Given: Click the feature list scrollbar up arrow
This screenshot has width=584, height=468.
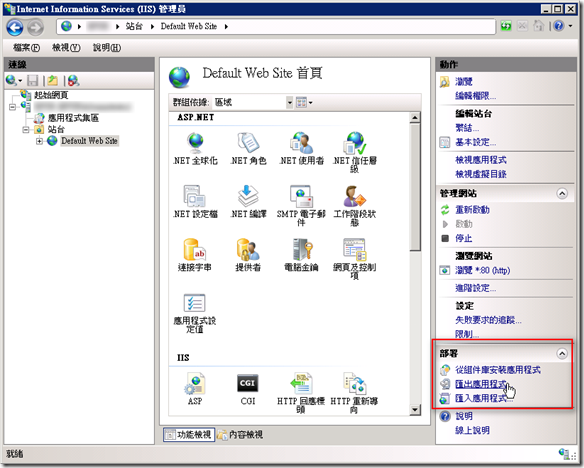Looking at the screenshot, I should (415, 118).
